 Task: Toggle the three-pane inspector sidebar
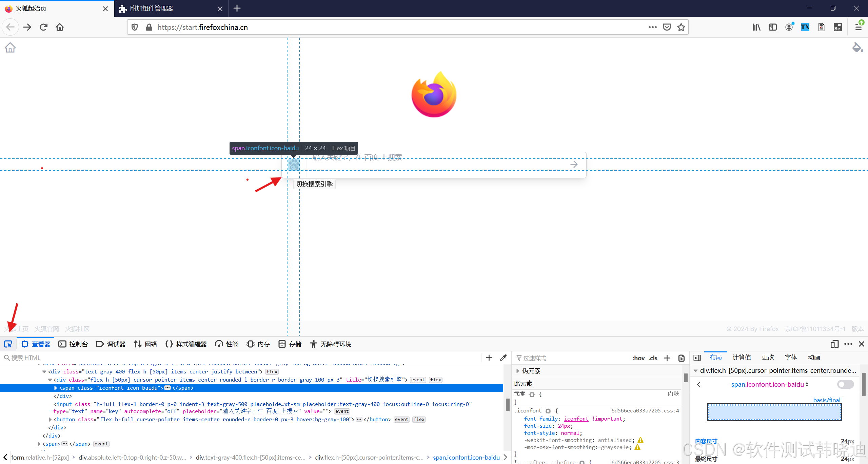click(697, 357)
